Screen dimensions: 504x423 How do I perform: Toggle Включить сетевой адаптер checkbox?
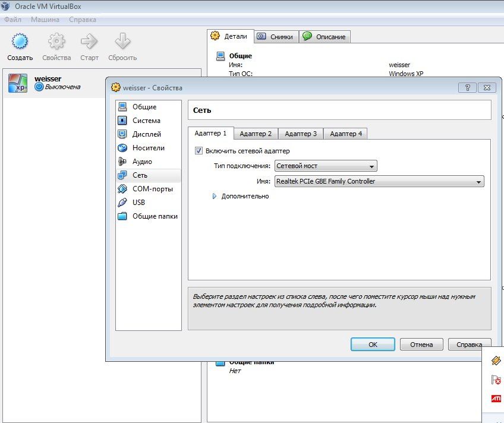pos(199,151)
